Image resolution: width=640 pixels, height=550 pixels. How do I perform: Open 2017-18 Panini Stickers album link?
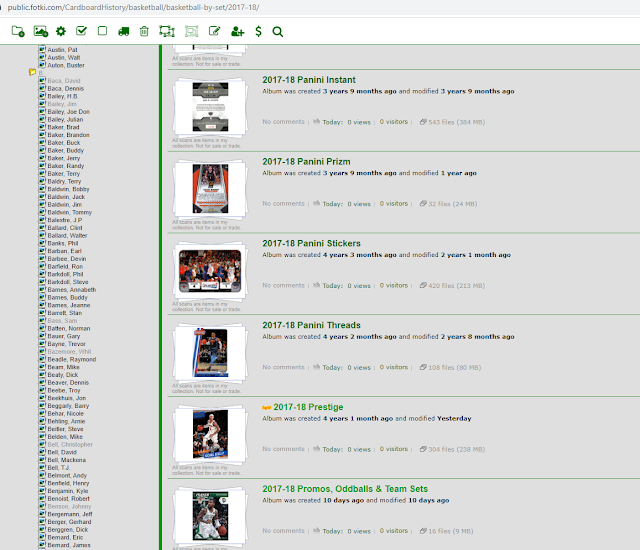[x=311, y=244]
